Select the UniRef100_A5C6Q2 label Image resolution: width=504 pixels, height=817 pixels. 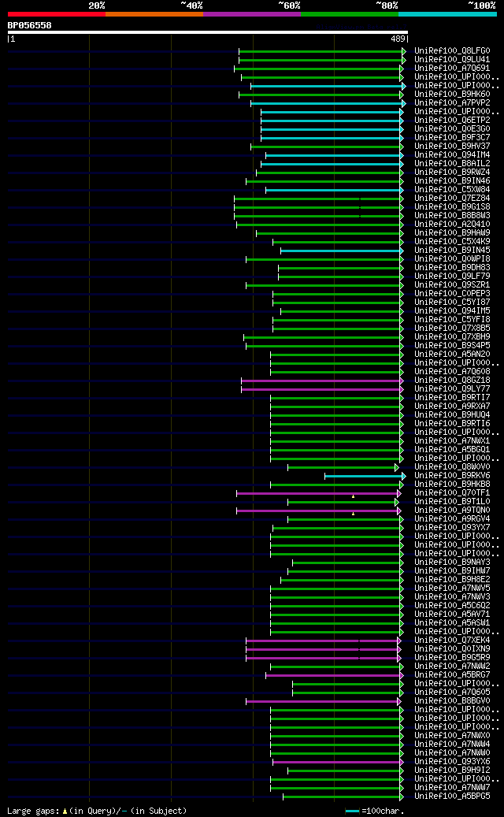click(x=452, y=605)
